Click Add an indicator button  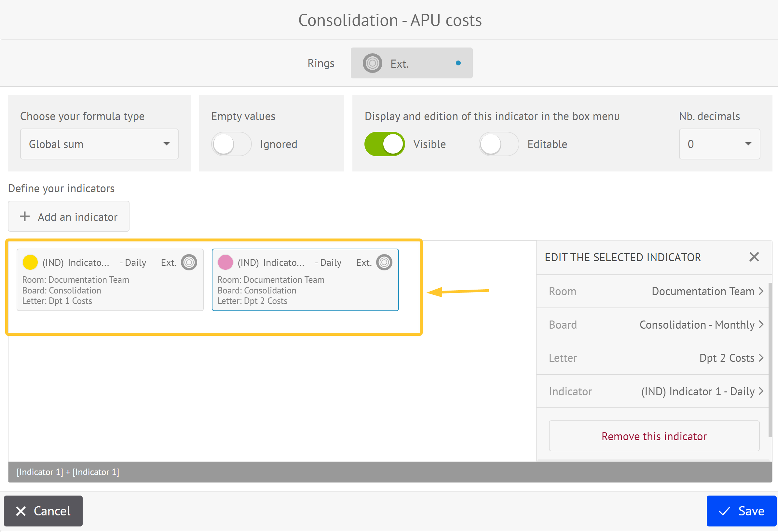click(x=69, y=216)
